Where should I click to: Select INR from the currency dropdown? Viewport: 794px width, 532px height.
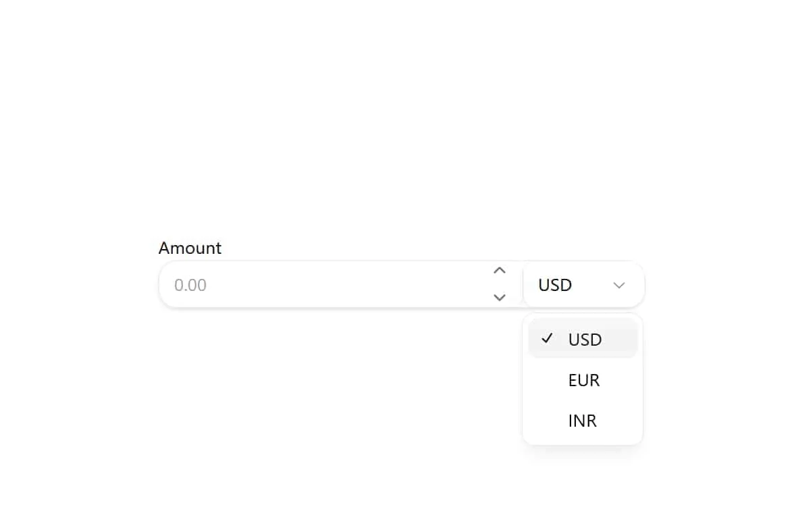(582, 421)
